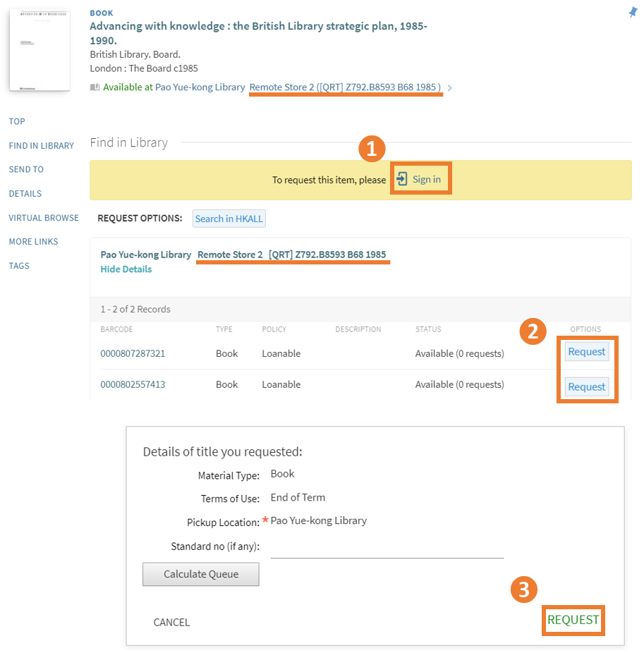Request the item with barcode 0000802557413

point(586,386)
